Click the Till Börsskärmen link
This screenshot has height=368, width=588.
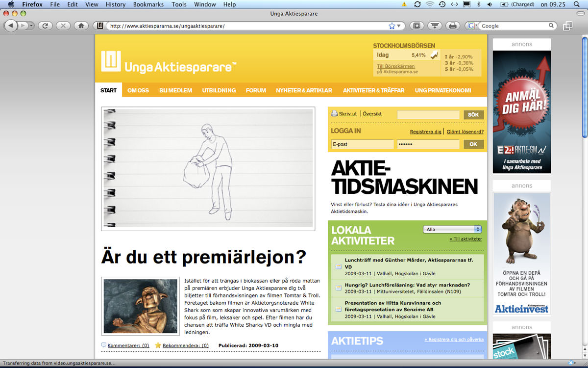[395, 66]
